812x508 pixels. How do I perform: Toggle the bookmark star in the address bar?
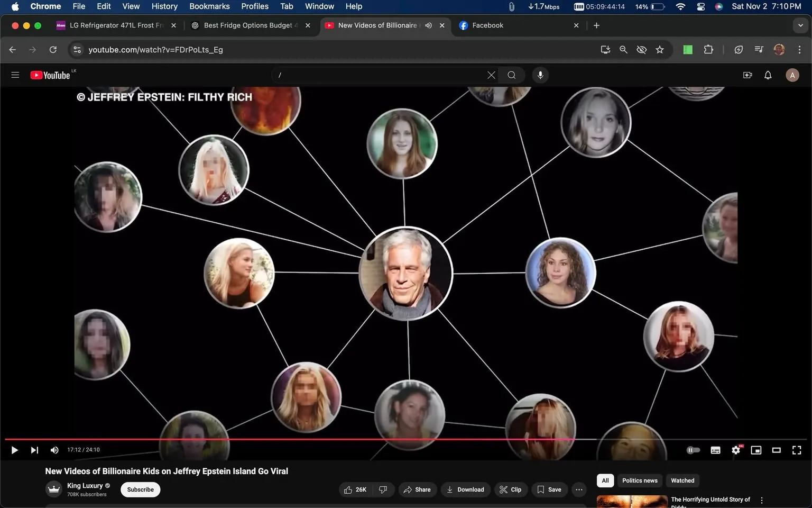point(659,49)
